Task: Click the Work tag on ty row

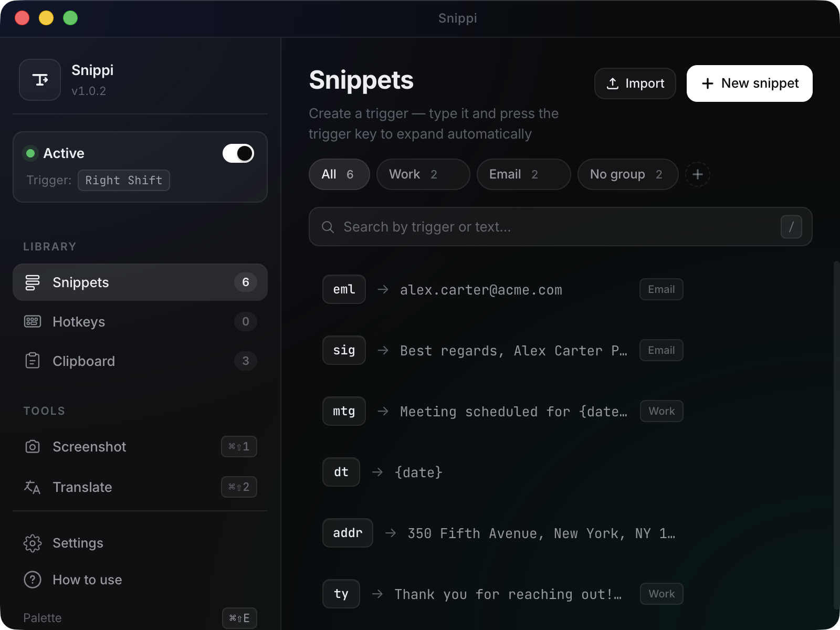Action: coord(661,594)
